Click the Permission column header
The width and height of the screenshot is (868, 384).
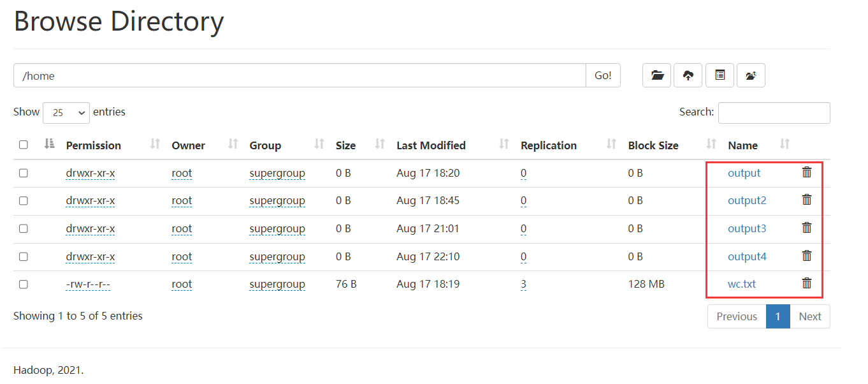(93, 145)
